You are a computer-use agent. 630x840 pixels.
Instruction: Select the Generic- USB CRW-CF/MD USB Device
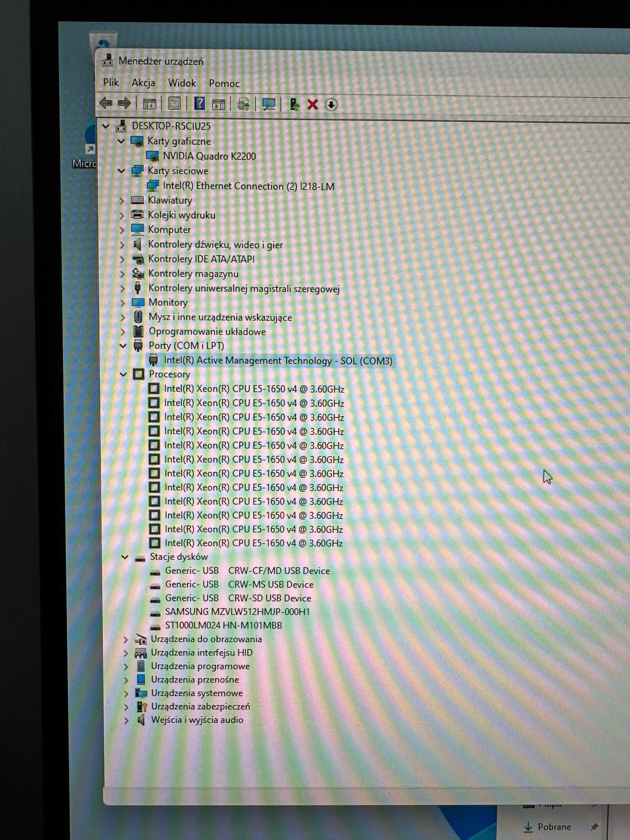tap(247, 571)
